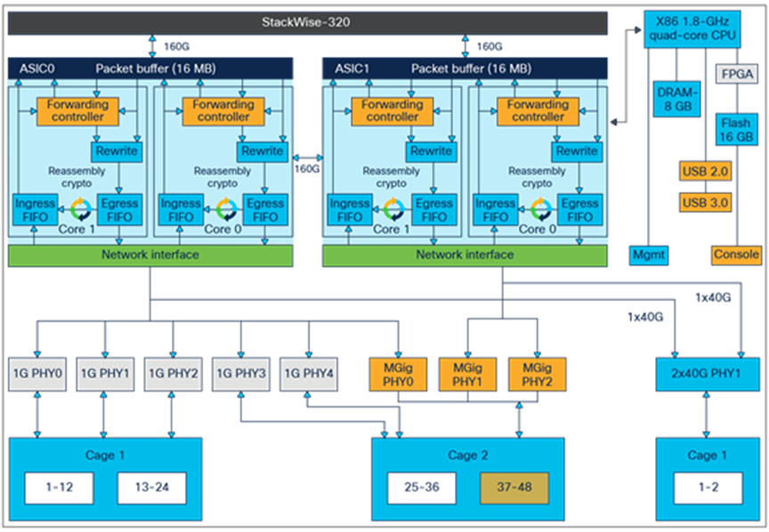Click the FPGA block
The image size is (769, 532).
point(737,74)
